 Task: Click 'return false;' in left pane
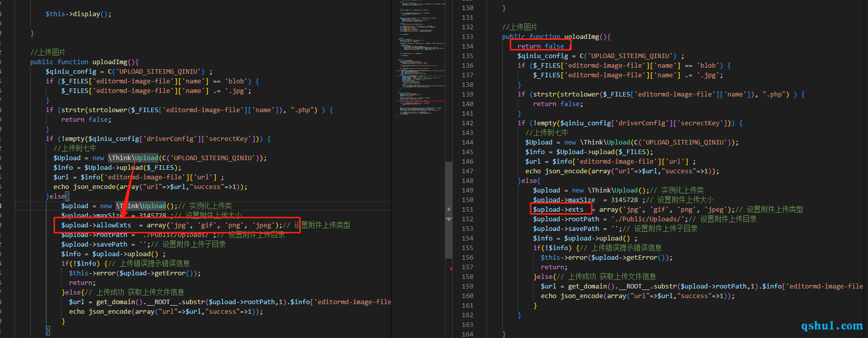(x=86, y=119)
